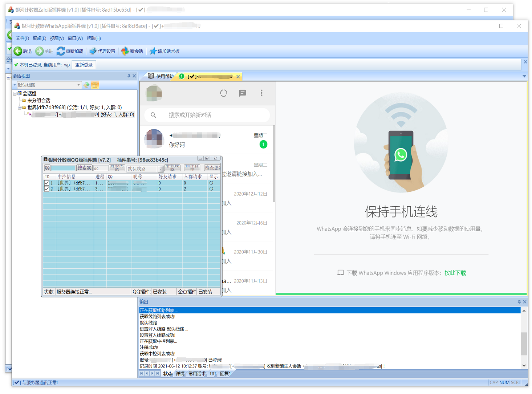Open WhatsApp three-dot menu

tap(261, 93)
